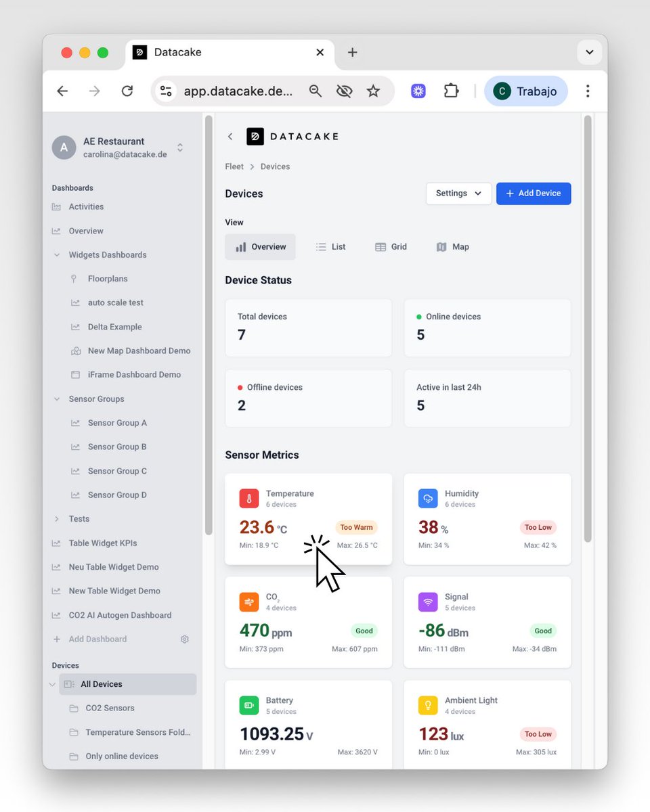The image size is (650, 812).
Task: Click the crossed-out eye icon in address bar
Action: pos(344,91)
